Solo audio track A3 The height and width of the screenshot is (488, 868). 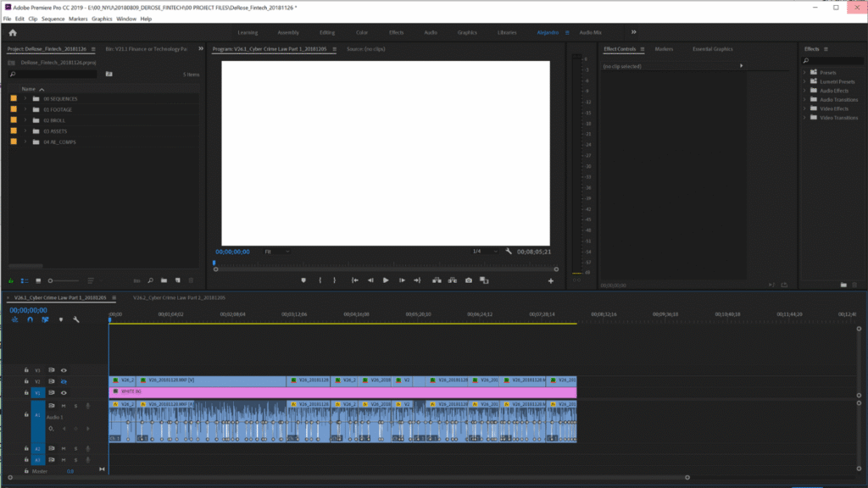75,460
